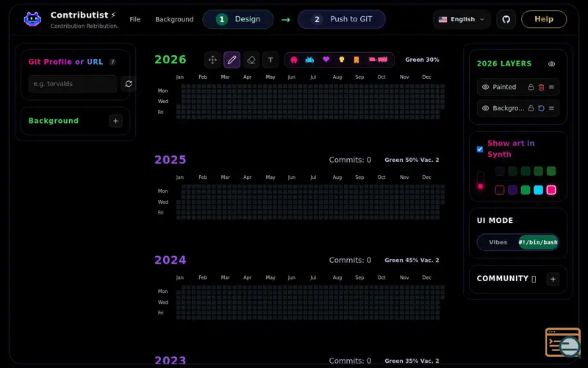Viewport: 588px width, 368px height.
Task: Grab the Background layer reorder handle
Action: tap(552, 108)
